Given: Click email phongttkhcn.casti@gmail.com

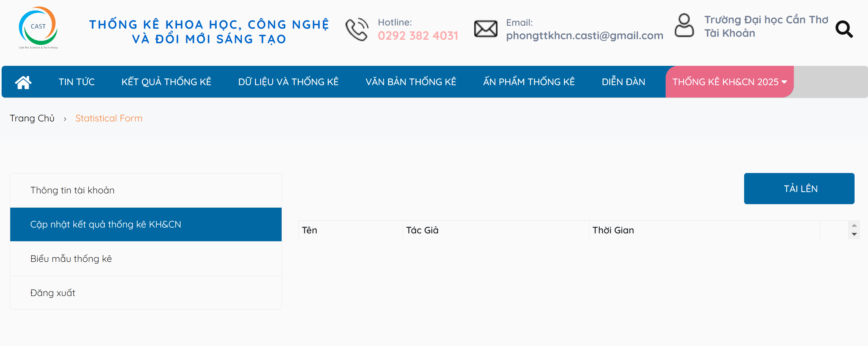Looking at the screenshot, I should pyautogui.click(x=584, y=36).
